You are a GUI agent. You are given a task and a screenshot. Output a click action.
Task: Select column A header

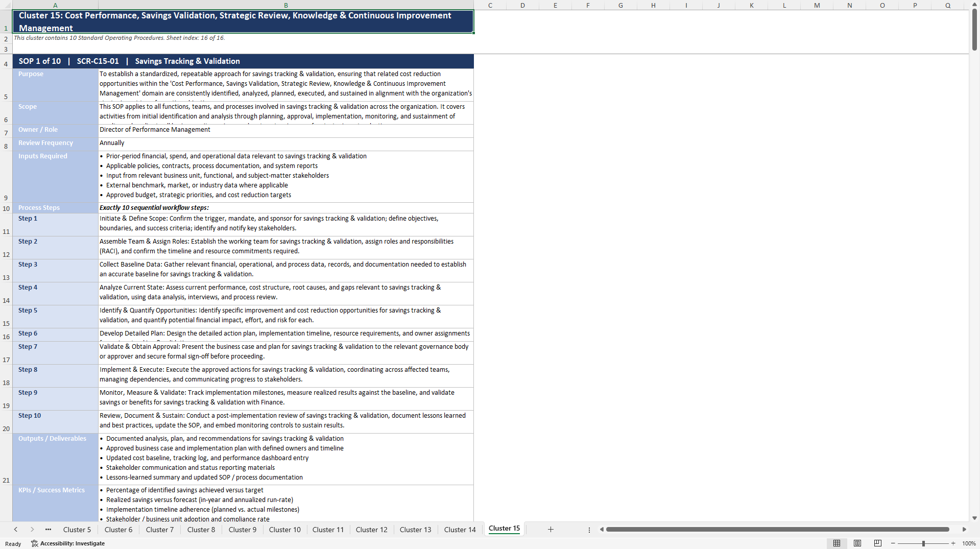pyautogui.click(x=55, y=5)
